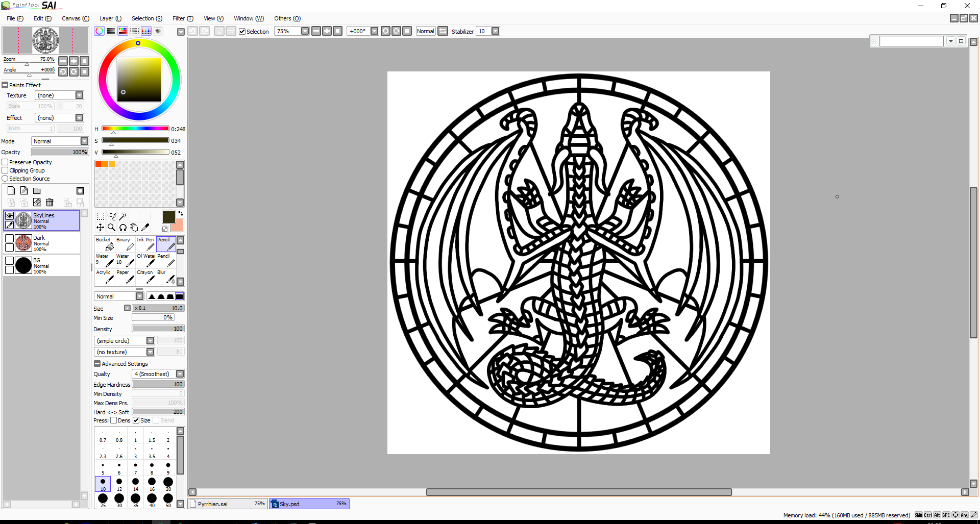Pick the Eyedropper color picker tool
Screen dimensions: 980x524
pyautogui.click(x=145, y=228)
